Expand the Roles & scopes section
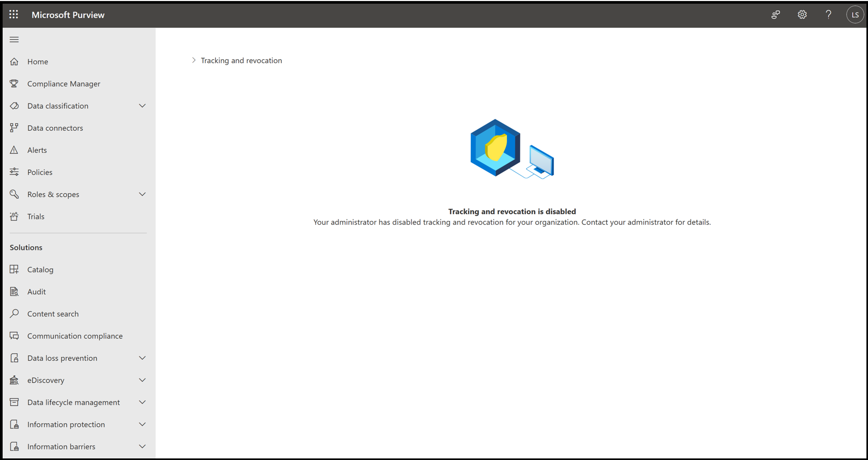Screen dimensions: 868x460 (142, 194)
